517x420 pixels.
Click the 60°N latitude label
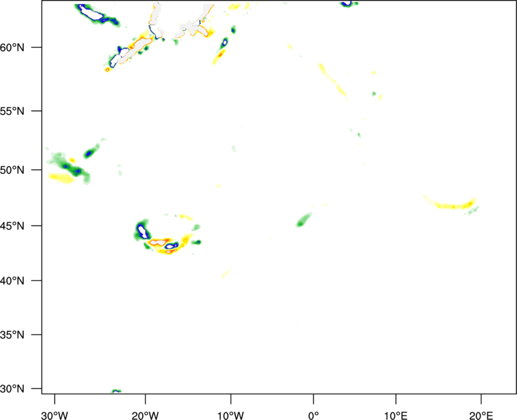coord(12,47)
